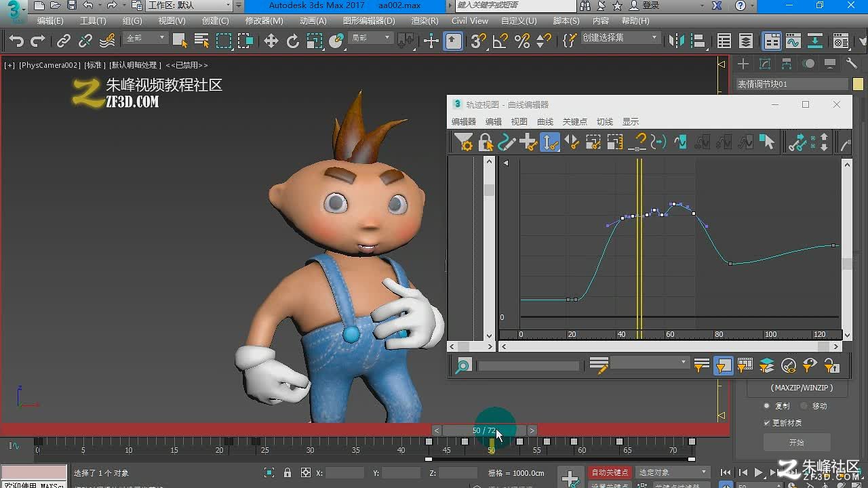Activate the Select Object tool
Viewport: 868px width, 488px height.
180,41
